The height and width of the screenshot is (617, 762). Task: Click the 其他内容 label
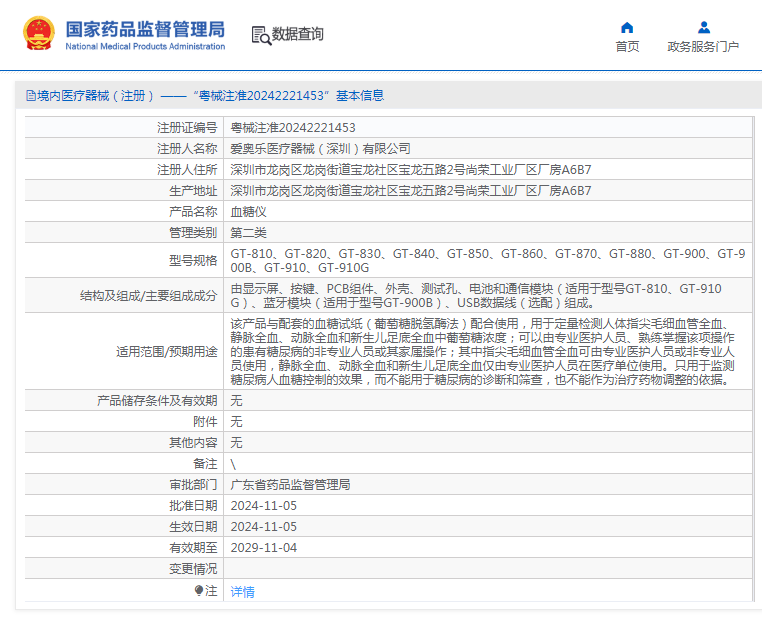(193, 443)
